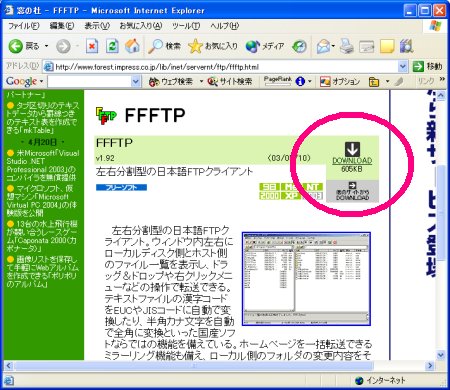Click the Edit icon next to Print
Image resolution: width=450 pixels, height=390 pixels.
point(366,46)
